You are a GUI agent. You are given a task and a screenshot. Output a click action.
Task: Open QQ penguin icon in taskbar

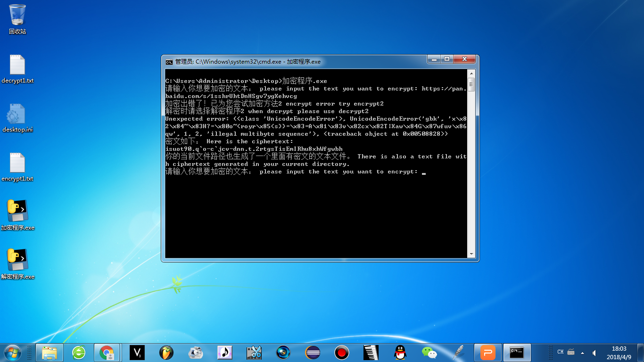coord(400,352)
